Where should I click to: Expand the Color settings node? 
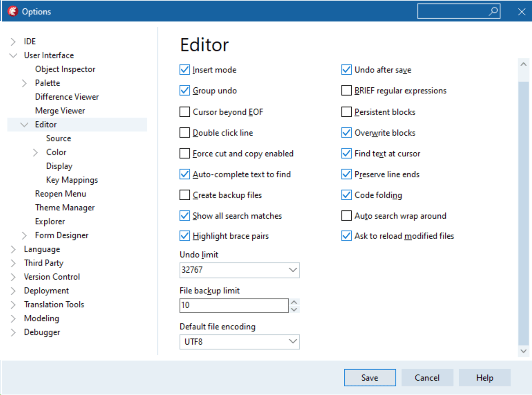[x=35, y=152]
